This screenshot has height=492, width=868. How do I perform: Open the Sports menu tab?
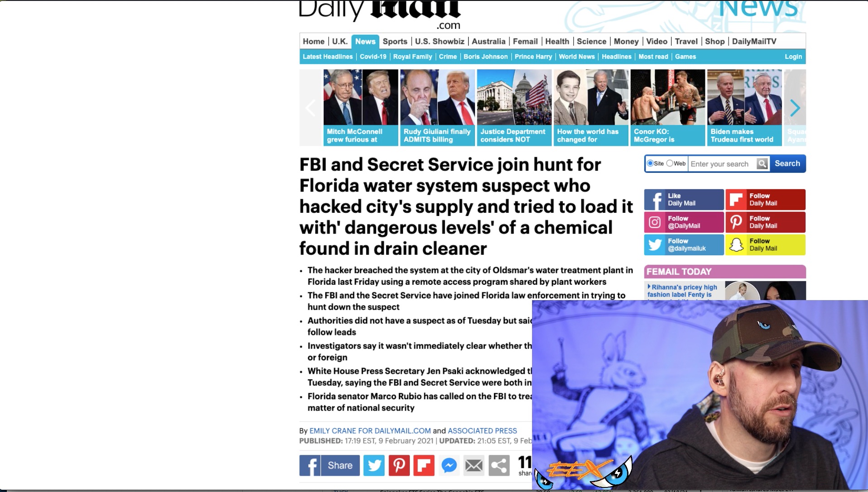click(395, 41)
